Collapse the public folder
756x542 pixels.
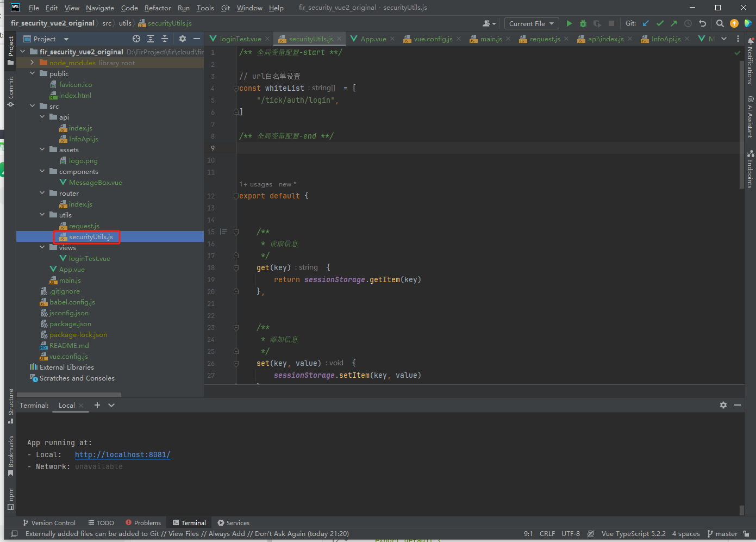tap(33, 73)
